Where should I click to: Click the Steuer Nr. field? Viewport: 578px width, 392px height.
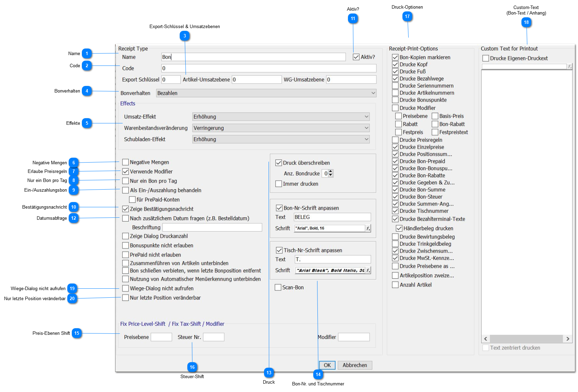click(x=214, y=337)
